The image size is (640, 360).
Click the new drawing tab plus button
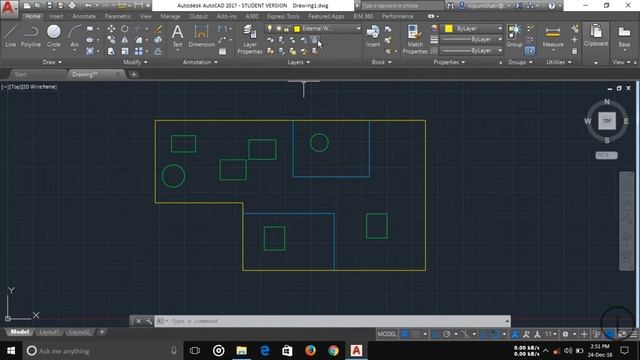coord(133,74)
